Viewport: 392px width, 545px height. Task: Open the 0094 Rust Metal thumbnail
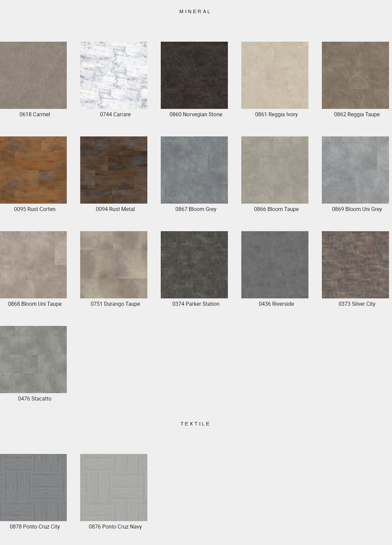[114, 170]
